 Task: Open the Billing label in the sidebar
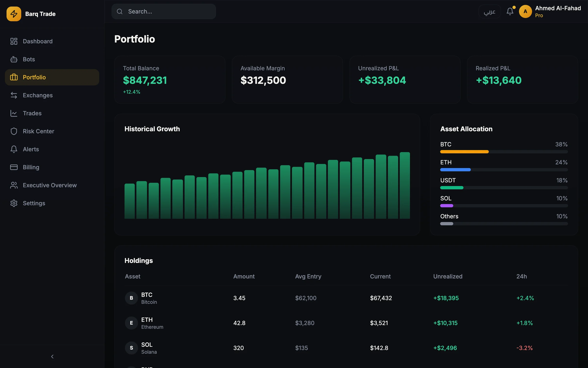[31, 167]
